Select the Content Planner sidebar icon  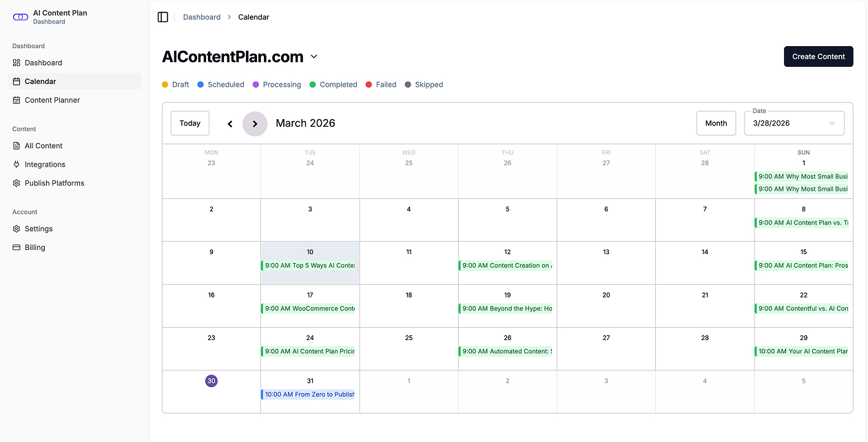point(17,100)
